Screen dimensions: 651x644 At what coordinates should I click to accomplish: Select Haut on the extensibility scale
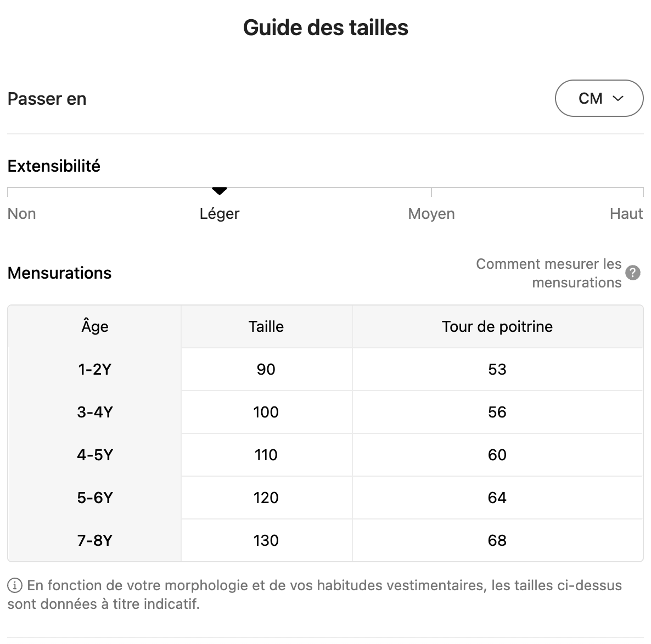(x=626, y=213)
